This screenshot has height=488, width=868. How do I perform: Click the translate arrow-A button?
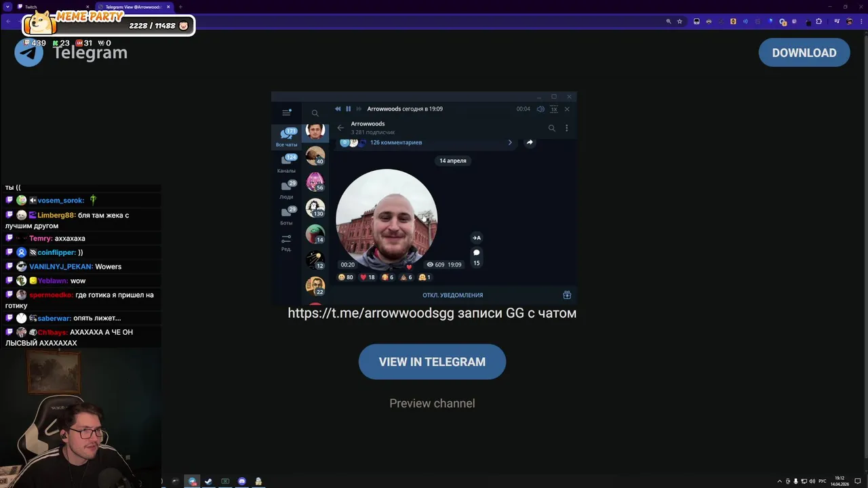476,238
